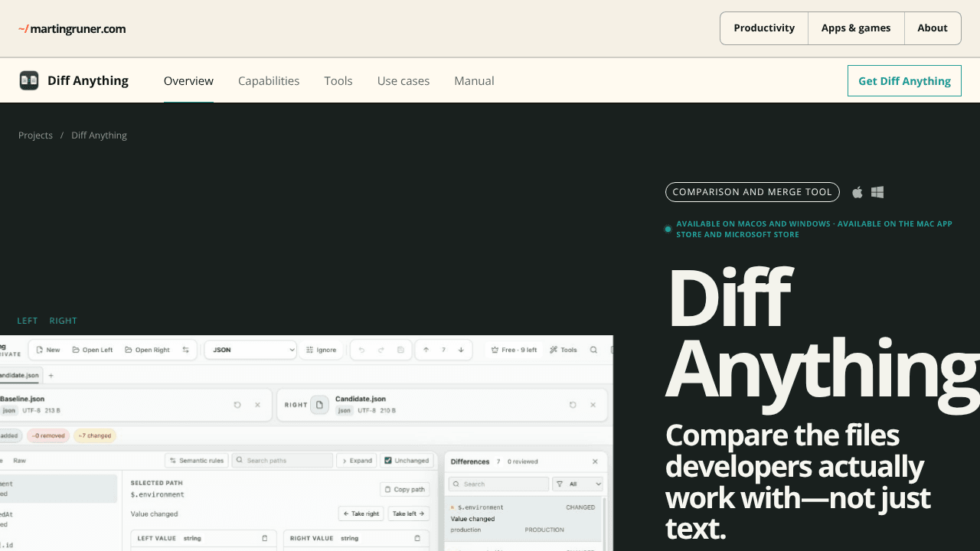This screenshot has height=551, width=980.
Task: Click the Diff Anything app logo icon
Action: pyautogui.click(x=29, y=80)
